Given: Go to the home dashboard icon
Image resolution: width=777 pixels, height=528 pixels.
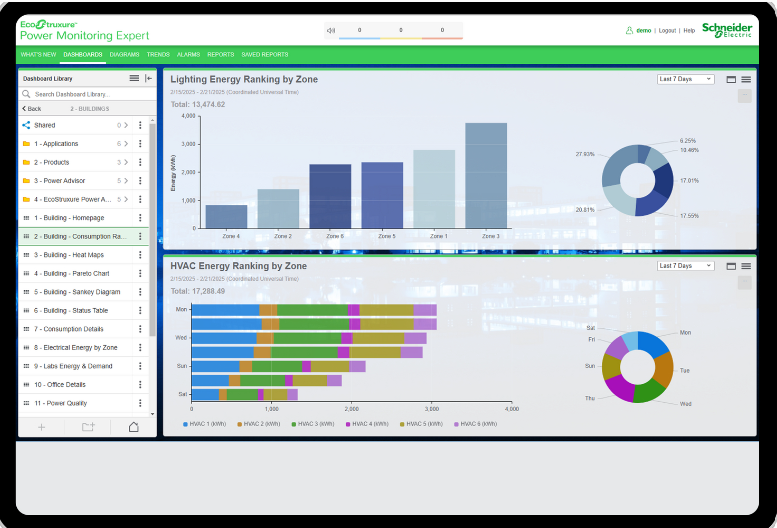Looking at the screenshot, I should tap(134, 427).
